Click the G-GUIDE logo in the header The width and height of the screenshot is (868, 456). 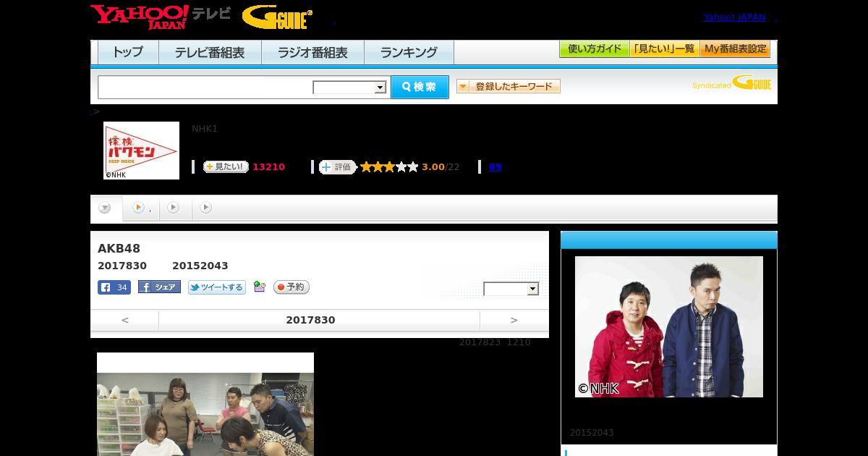(277, 17)
